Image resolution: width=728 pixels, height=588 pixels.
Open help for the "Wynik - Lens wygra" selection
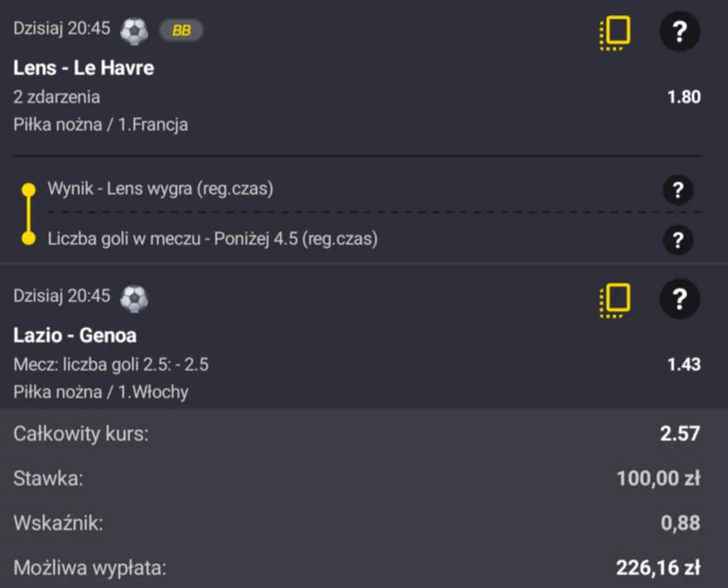click(x=678, y=190)
